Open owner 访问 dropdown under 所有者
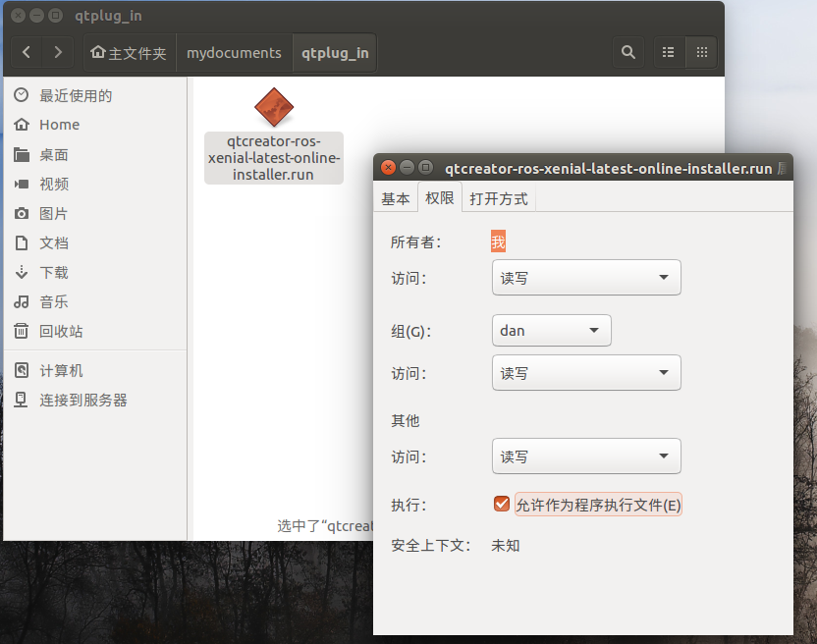Image resolution: width=817 pixels, height=644 pixels. click(x=586, y=278)
